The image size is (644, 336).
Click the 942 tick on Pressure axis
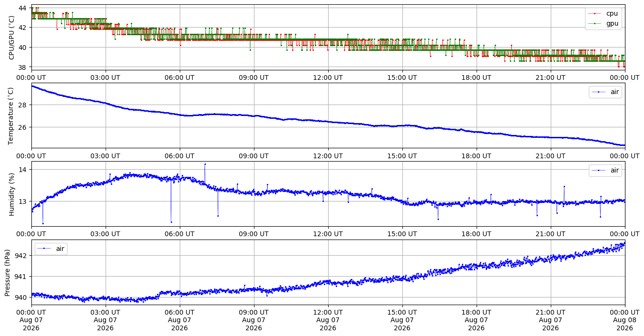[22, 256]
